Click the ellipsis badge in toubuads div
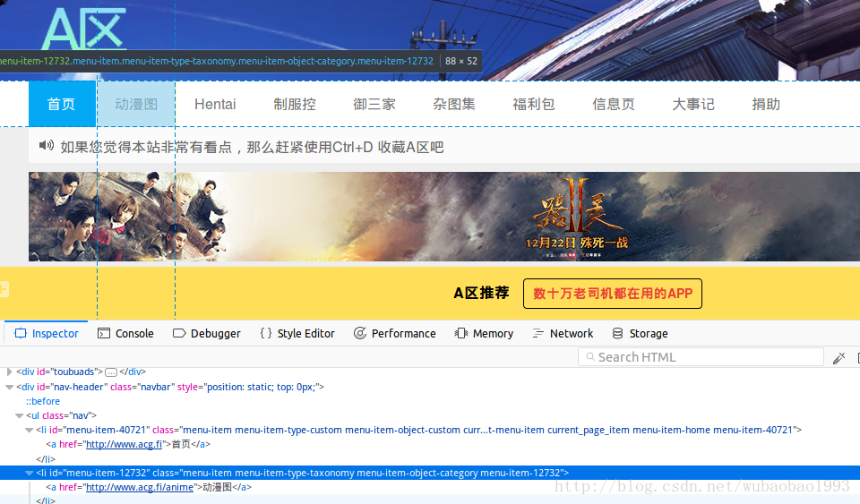The width and height of the screenshot is (860, 504). [111, 372]
